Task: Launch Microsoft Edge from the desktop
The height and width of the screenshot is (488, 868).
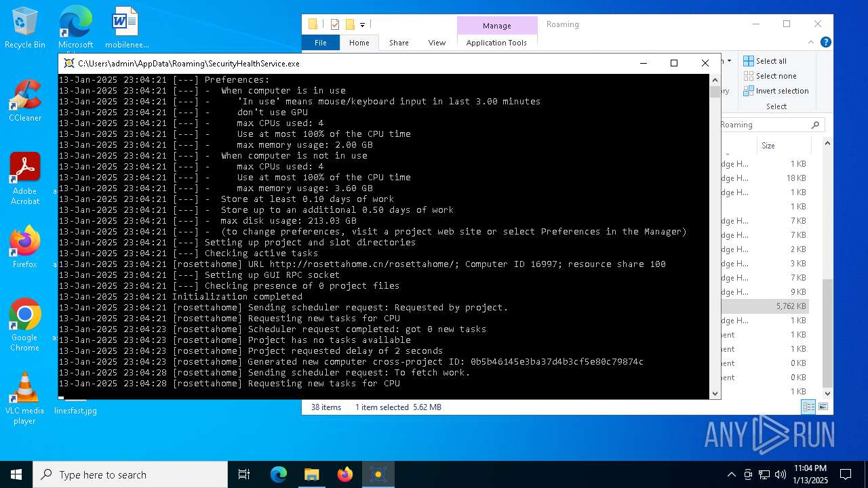Action: point(75,28)
